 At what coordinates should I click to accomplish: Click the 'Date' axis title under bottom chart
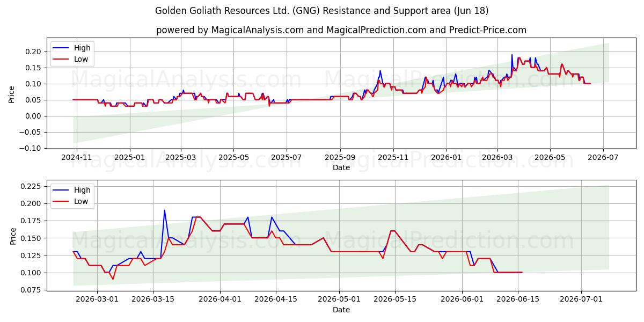[341, 310]
